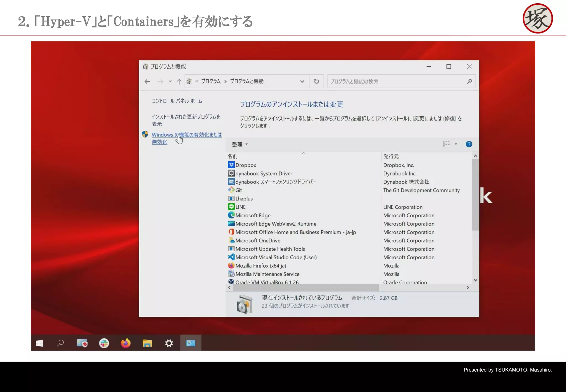The width and height of the screenshot is (566, 392).
Task: Open taskbar search magnifier
Action: (60, 343)
